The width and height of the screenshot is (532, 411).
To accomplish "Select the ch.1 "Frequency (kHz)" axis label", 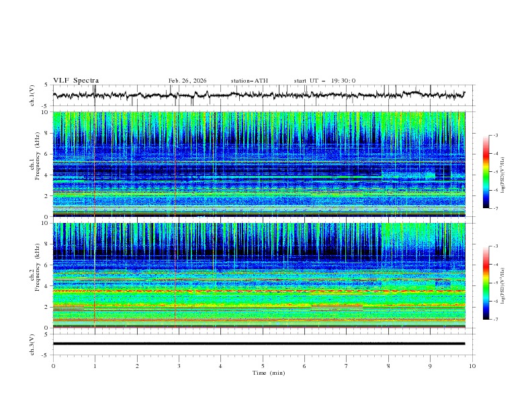I will [x=38, y=156].
